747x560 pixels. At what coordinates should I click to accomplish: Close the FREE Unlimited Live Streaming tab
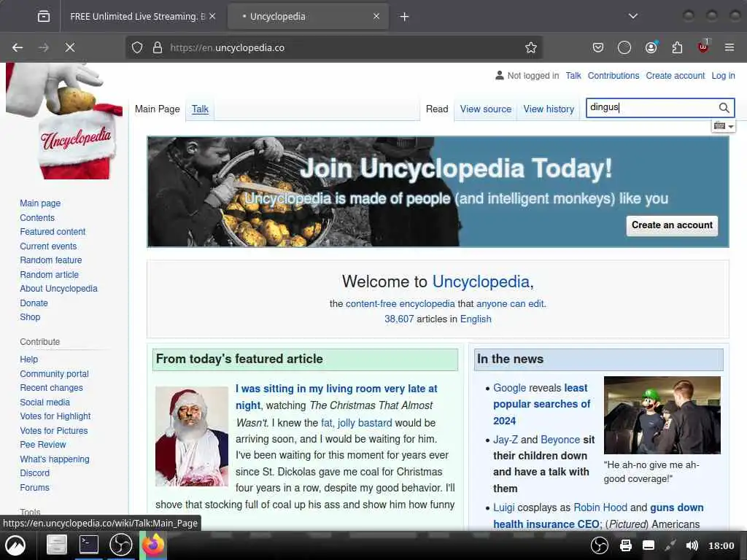tap(212, 16)
